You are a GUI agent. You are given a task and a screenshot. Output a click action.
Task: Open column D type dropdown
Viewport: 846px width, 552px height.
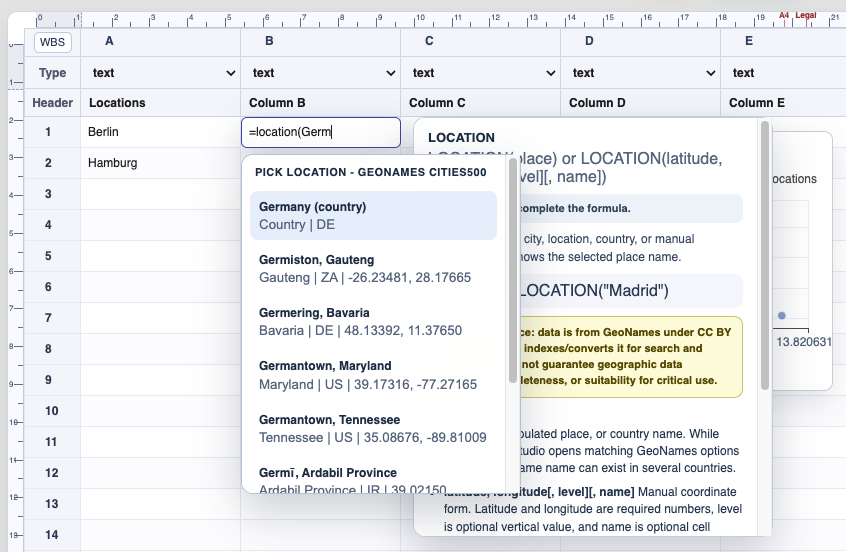click(x=640, y=73)
